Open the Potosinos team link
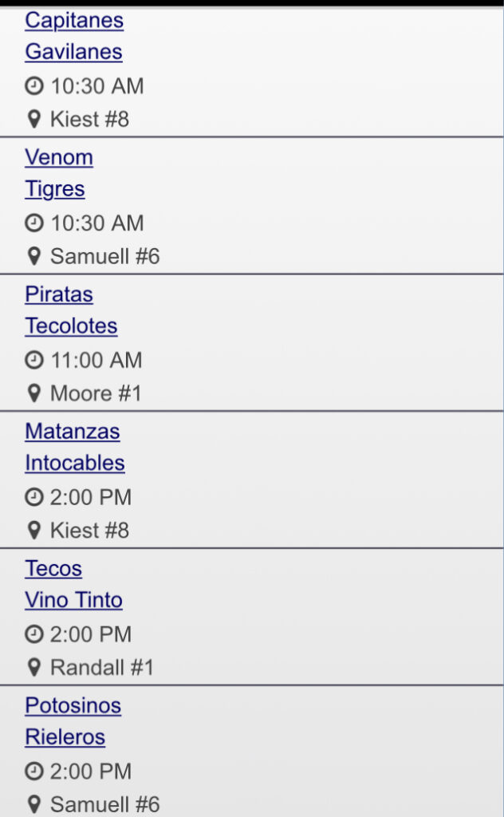This screenshot has width=504, height=817. click(x=73, y=706)
